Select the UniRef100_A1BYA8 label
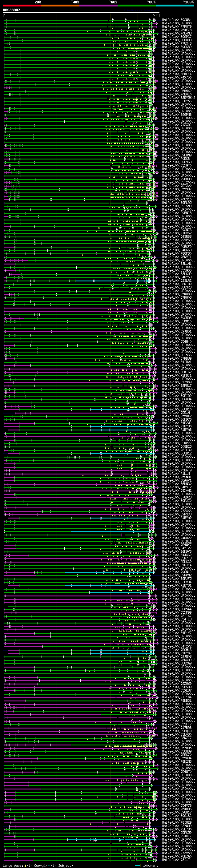The height and width of the screenshot is (868, 197). 177,430
